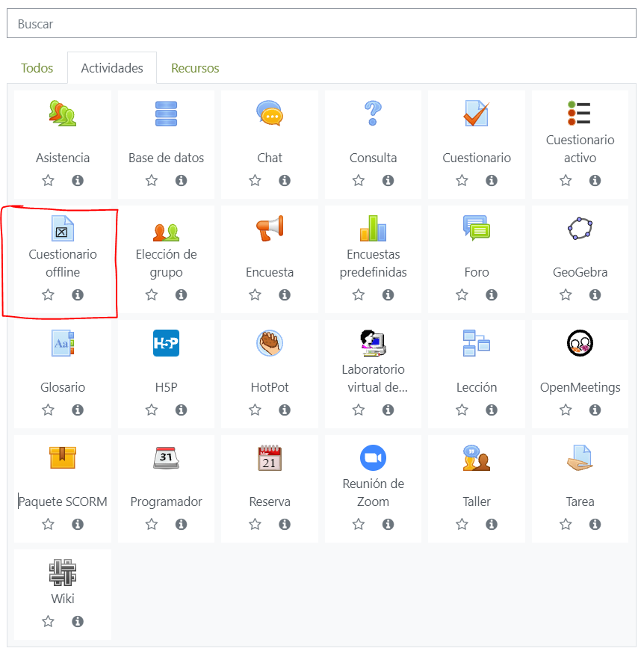Click the Buscar search field

321,24
